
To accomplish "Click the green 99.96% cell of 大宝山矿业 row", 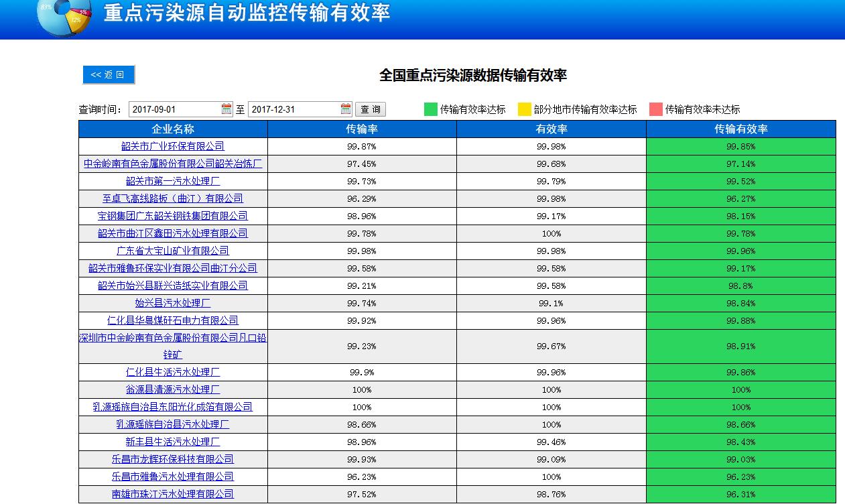I will pyautogui.click(x=741, y=251).
